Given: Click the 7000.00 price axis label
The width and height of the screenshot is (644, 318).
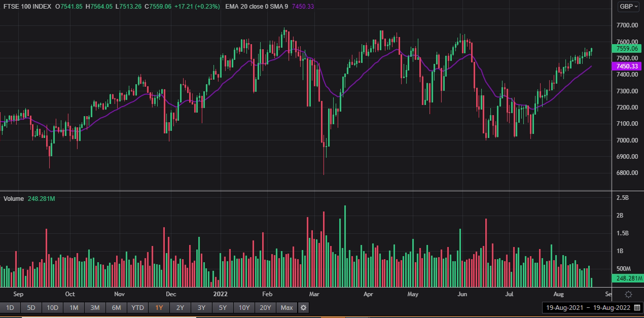Looking at the screenshot, I should click(x=626, y=140).
